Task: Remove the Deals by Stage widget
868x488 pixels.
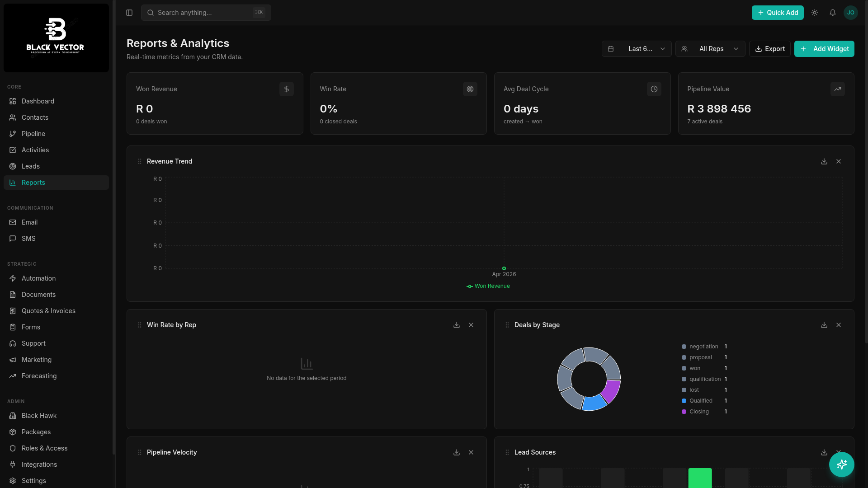Action: pos(839,325)
